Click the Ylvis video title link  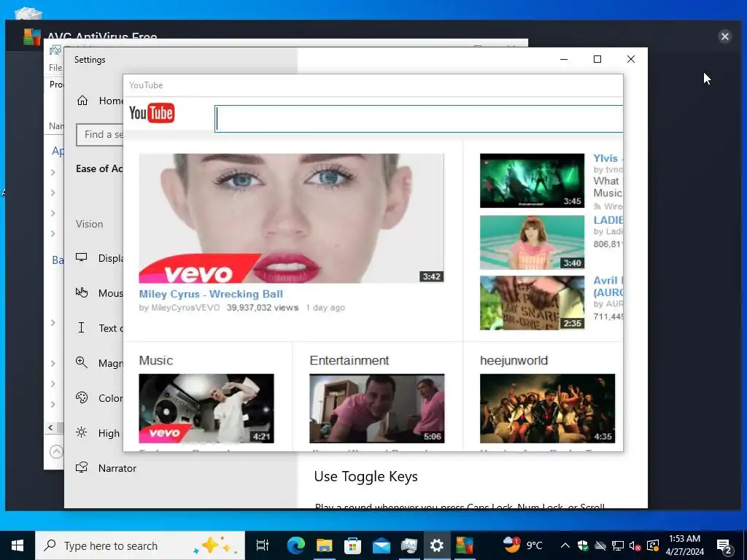click(608, 158)
